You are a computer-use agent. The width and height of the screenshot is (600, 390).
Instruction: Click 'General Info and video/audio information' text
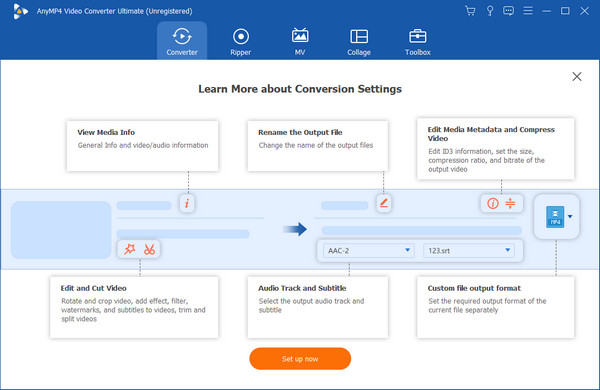click(143, 145)
